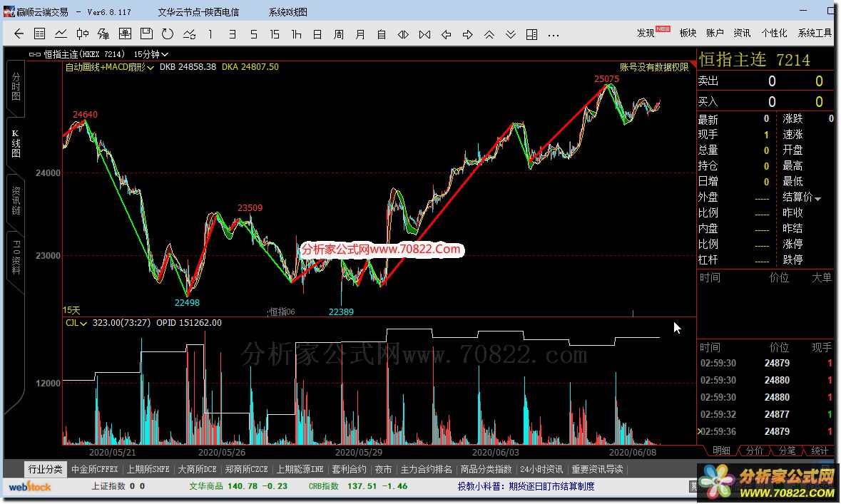Open the 投教小科普 futures settlement link
The height and width of the screenshot is (504, 841).
click(x=526, y=486)
